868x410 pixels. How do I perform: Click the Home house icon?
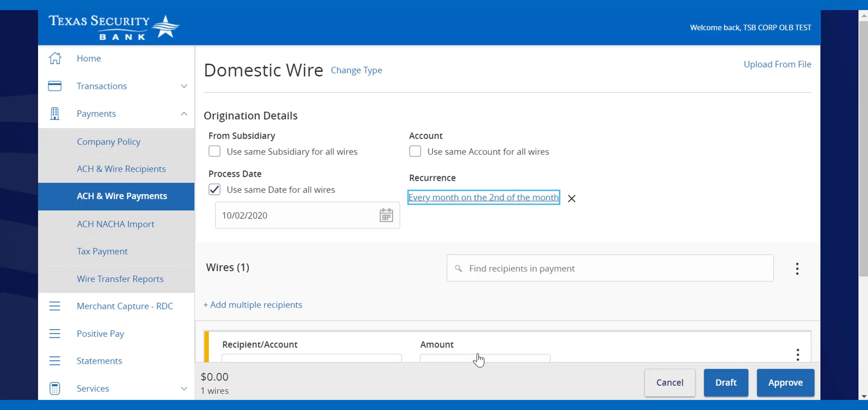coord(55,58)
